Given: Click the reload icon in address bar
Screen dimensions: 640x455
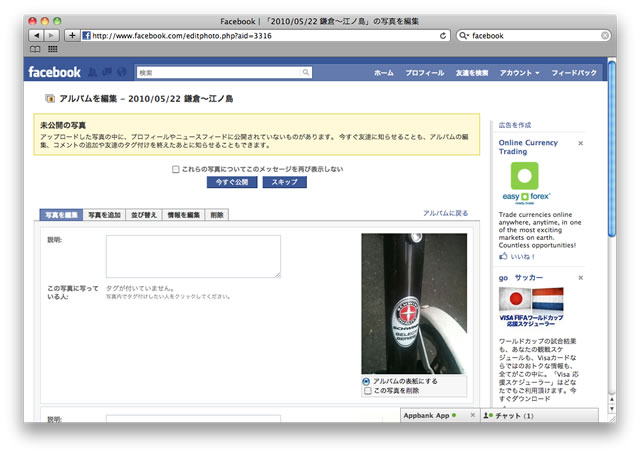Looking at the screenshot, I should pyautogui.click(x=443, y=36).
